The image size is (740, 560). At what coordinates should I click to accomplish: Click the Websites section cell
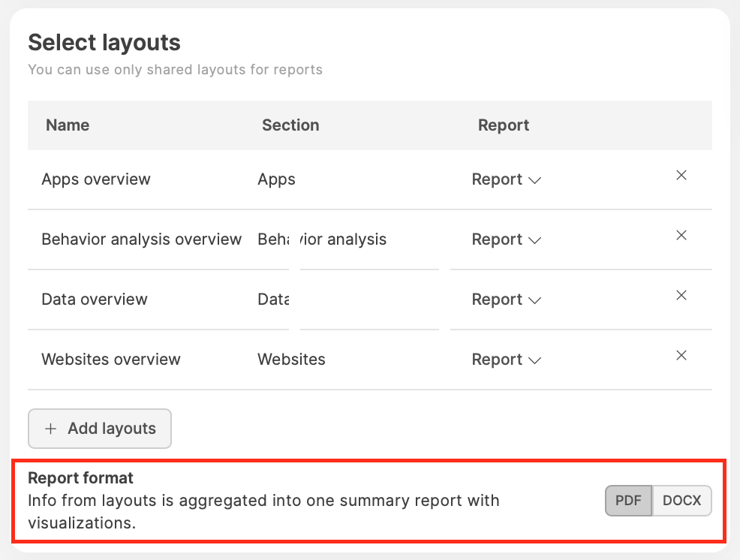291,360
